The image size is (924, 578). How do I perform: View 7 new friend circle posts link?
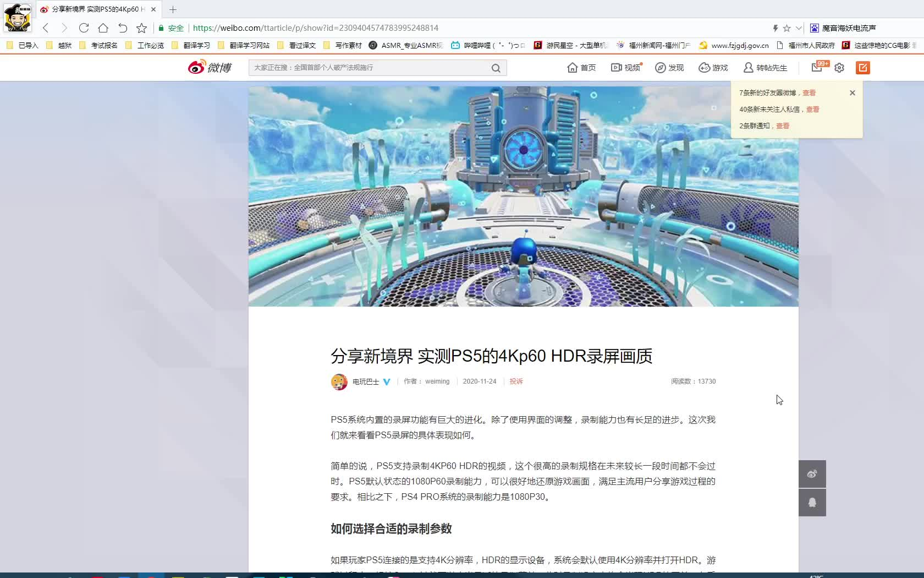[x=809, y=93]
